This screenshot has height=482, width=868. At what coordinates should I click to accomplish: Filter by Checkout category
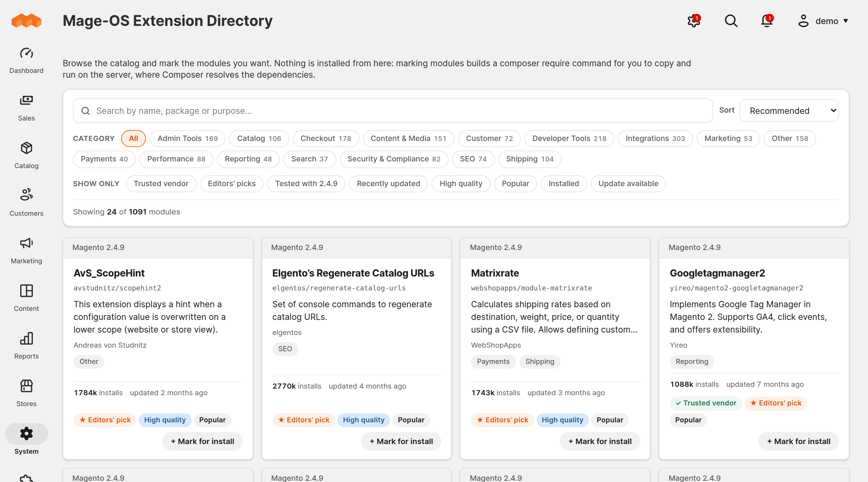pos(325,139)
